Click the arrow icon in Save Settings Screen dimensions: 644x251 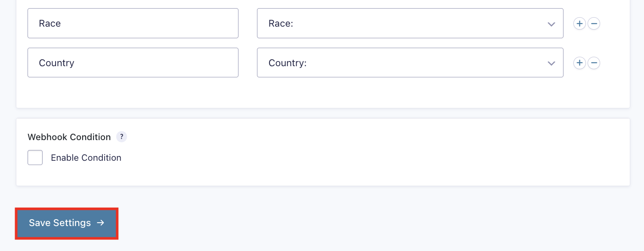pos(100,223)
